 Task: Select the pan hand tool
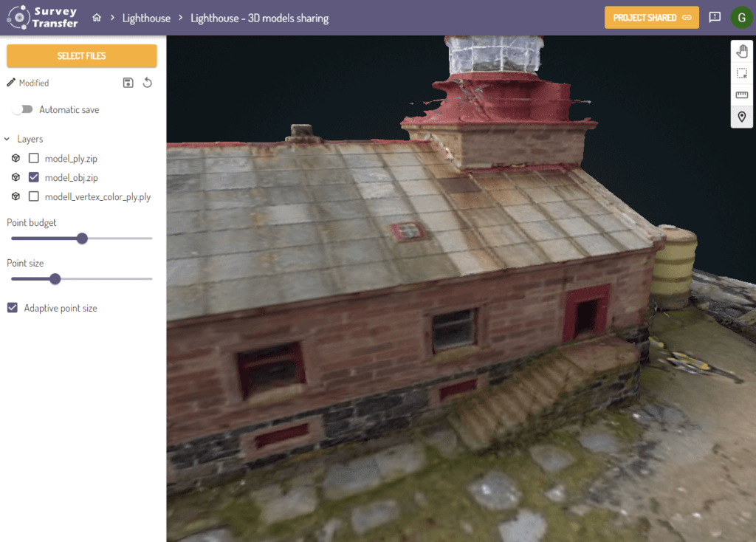(x=742, y=51)
